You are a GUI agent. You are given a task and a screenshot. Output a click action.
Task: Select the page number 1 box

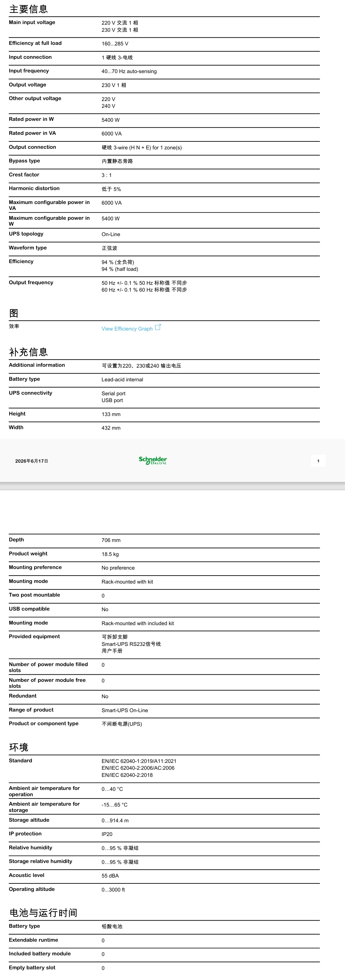click(x=318, y=461)
